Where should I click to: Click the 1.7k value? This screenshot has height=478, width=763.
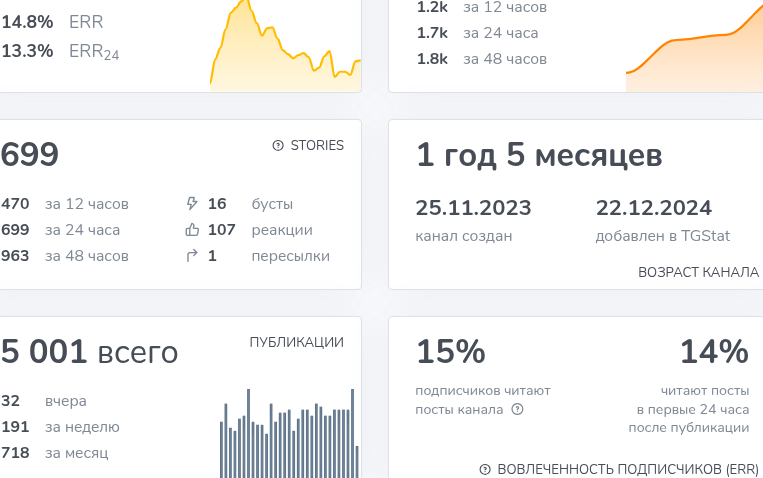point(432,33)
